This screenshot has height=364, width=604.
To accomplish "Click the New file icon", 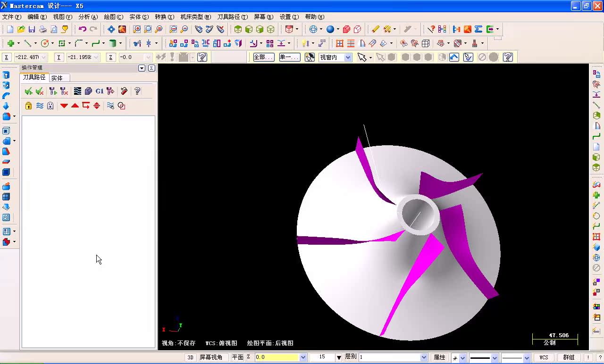I will tap(10, 29).
